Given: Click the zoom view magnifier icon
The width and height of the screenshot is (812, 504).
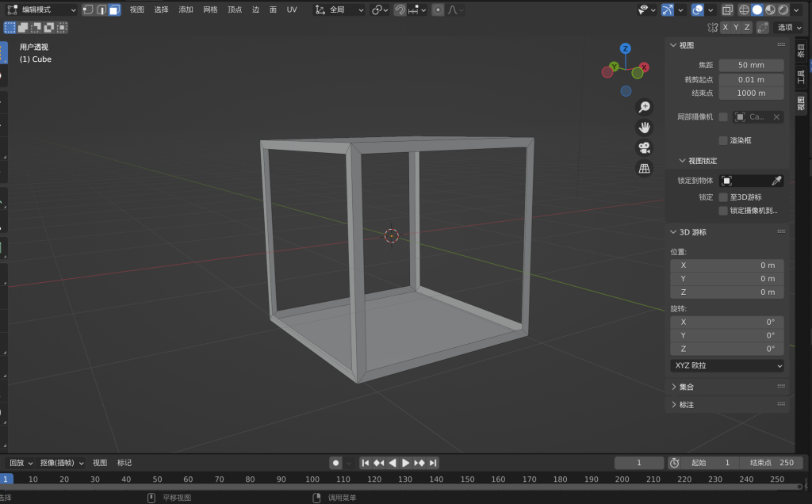Looking at the screenshot, I should [x=645, y=107].
